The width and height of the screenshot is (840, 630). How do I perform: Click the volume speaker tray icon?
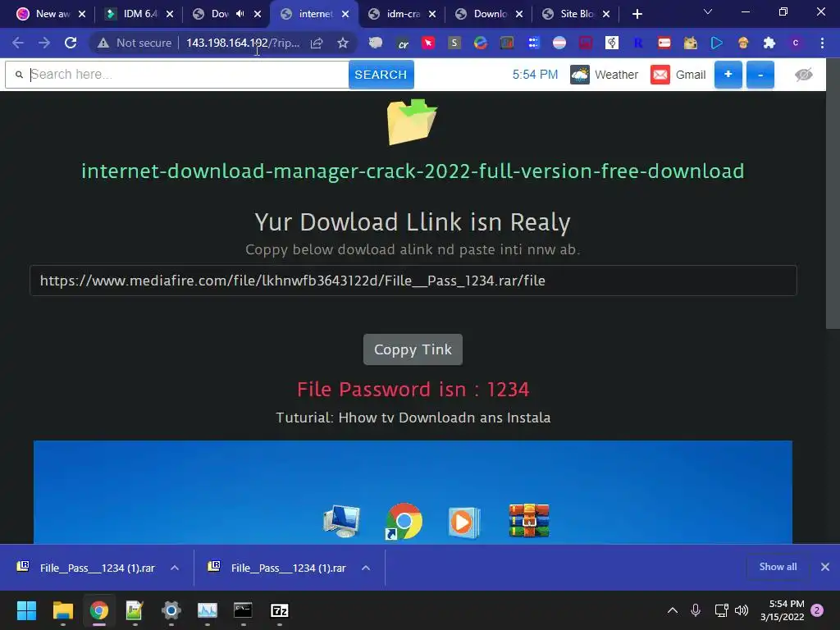742,610
